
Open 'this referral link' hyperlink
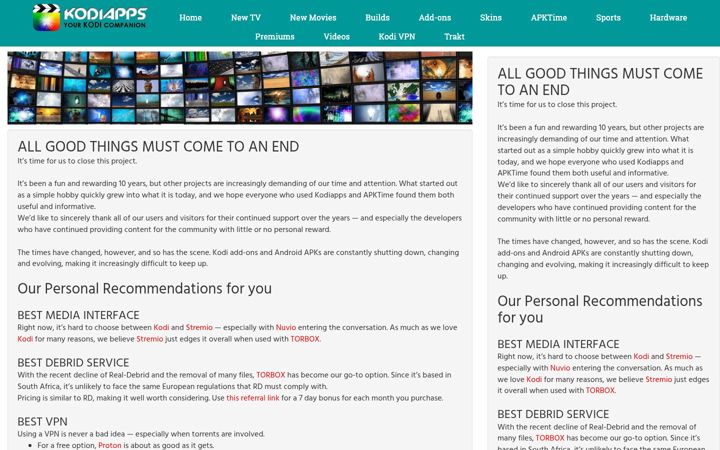coord(253,398)
